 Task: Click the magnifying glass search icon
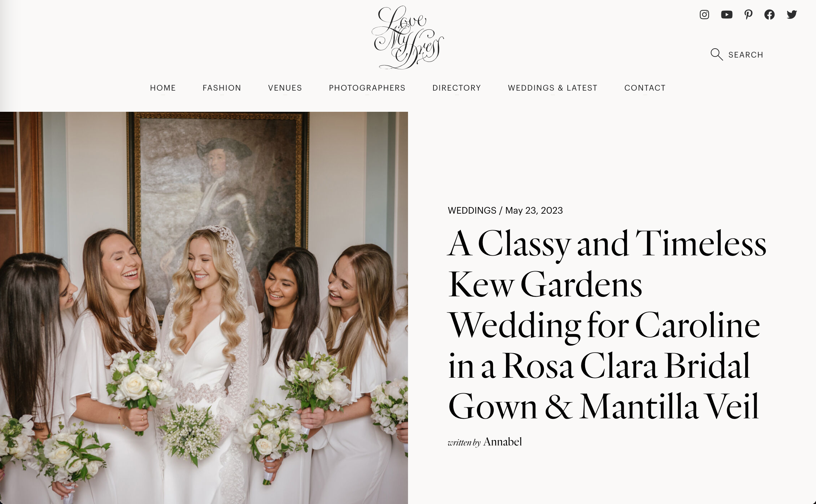pos(716,54)
